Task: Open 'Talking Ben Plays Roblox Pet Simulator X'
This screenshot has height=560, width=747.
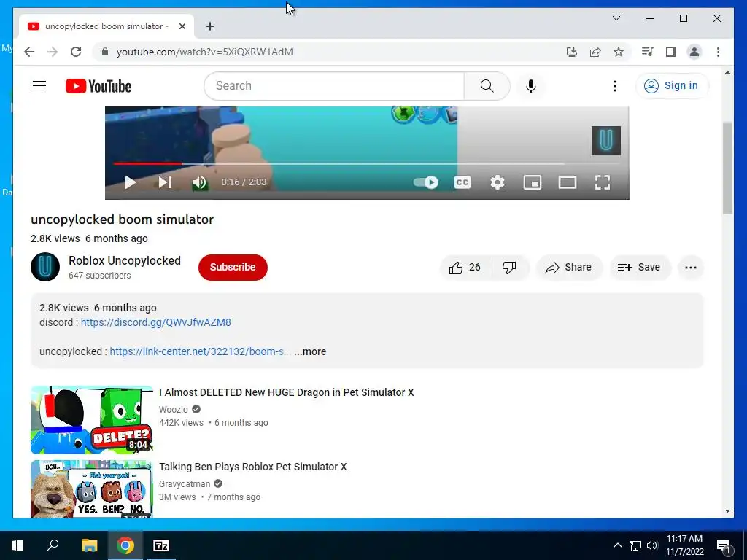Action: 253,467
